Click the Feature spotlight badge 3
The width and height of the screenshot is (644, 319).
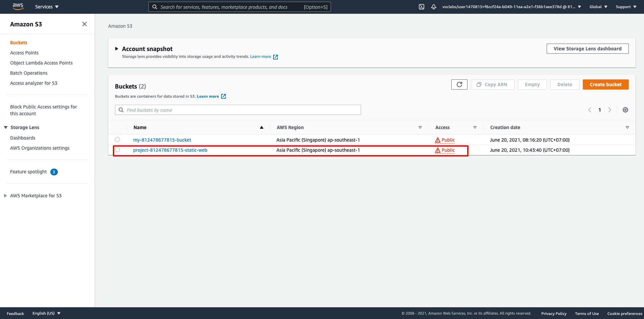point(54,172)
